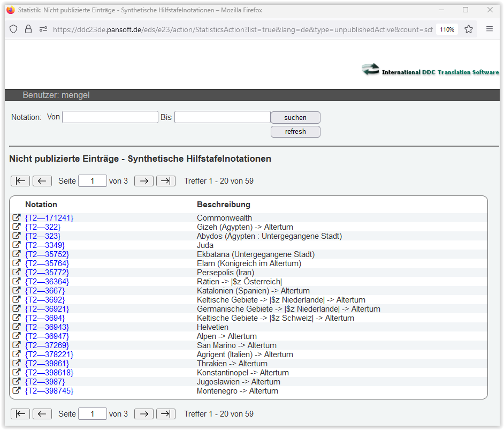This screenshot has width=504, height=430.
Task: Follow the T2—398618 Konstantinopel notation link
Action: [49, 373]
